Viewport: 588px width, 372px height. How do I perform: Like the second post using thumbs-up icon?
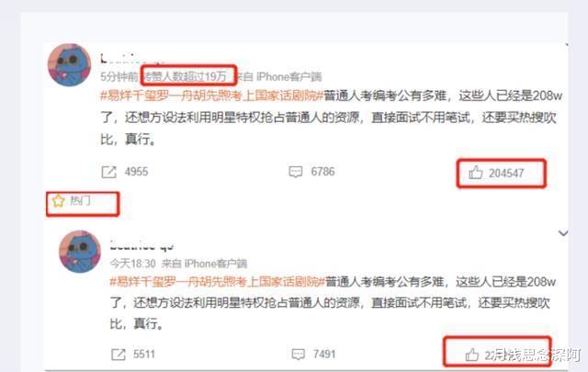click(472, 355)
